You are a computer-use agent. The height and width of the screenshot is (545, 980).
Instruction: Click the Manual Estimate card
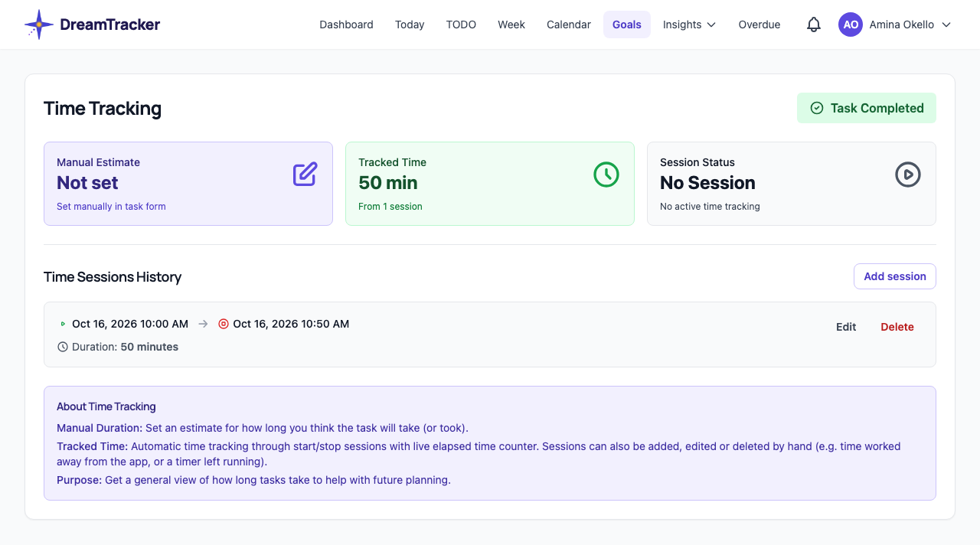(188, 184)
